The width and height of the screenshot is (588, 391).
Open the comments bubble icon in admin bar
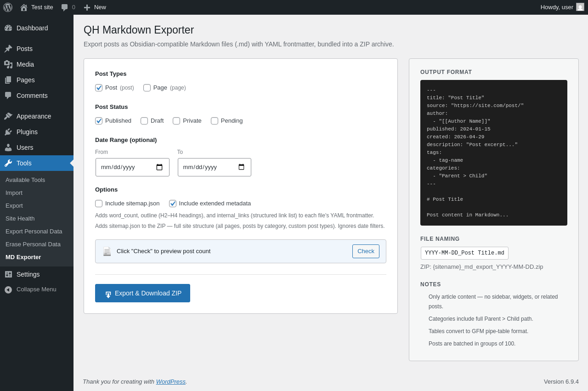coord(65,7)
